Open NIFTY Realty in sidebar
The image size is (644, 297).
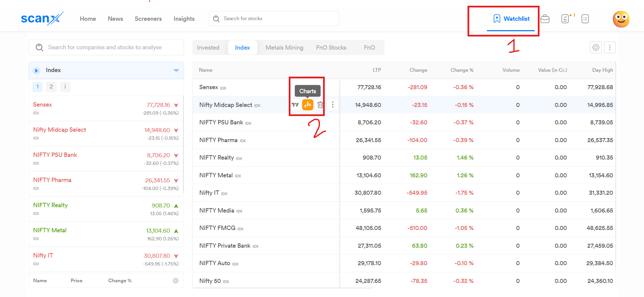[x=106, y=209]
